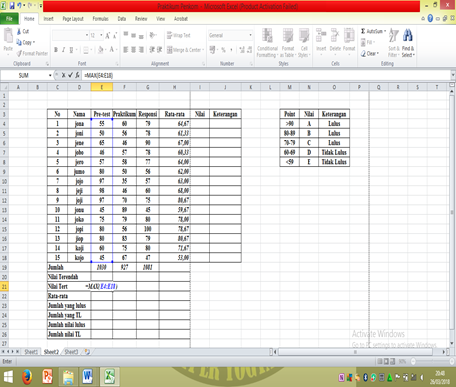This screenshot has width=456, height=387.
Task: Toggle Italic formatting
Action: pos(63,50)
